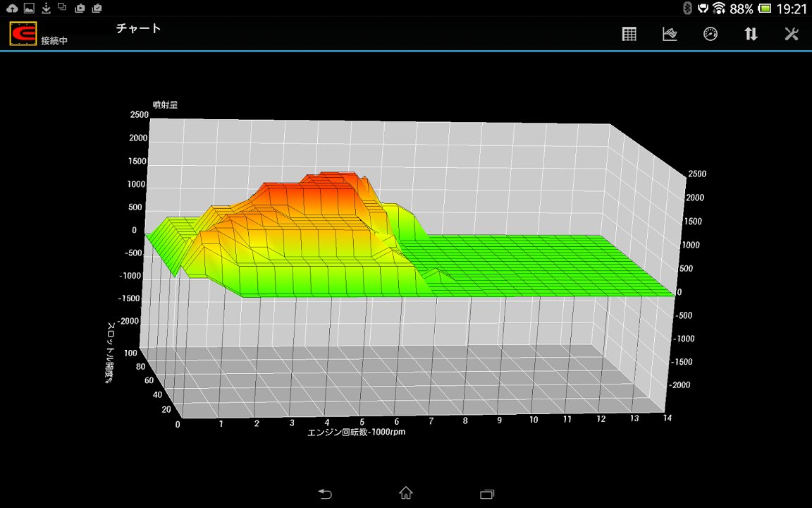Tap the Wi-Fi signal indicator

tap(719, 8)
